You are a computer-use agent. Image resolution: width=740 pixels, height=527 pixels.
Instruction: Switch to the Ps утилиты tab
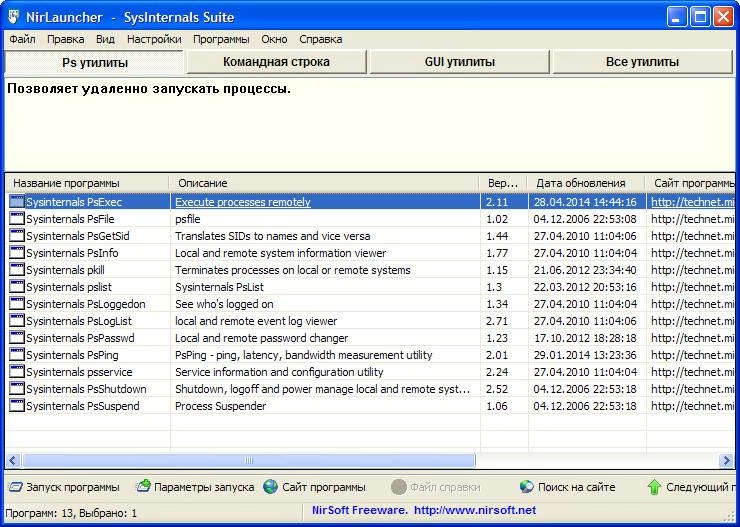coord(94,62)
